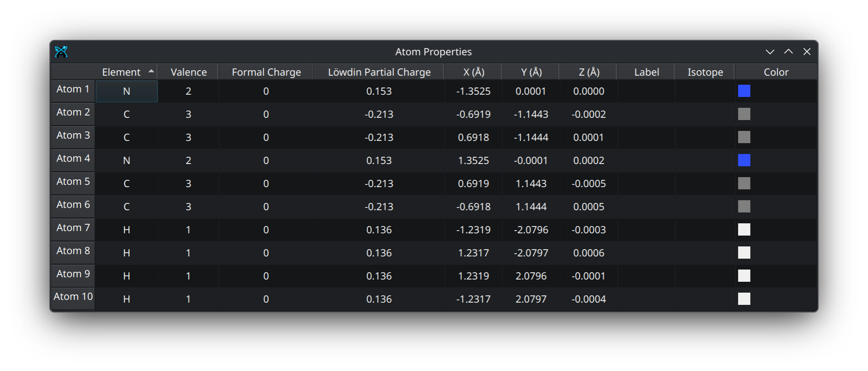
Task: Sort by Löwdin Partial Charge header
Action: (379, 72)
